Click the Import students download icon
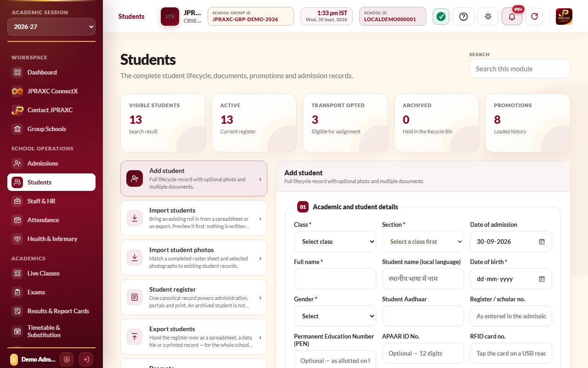 coord(135,218)
